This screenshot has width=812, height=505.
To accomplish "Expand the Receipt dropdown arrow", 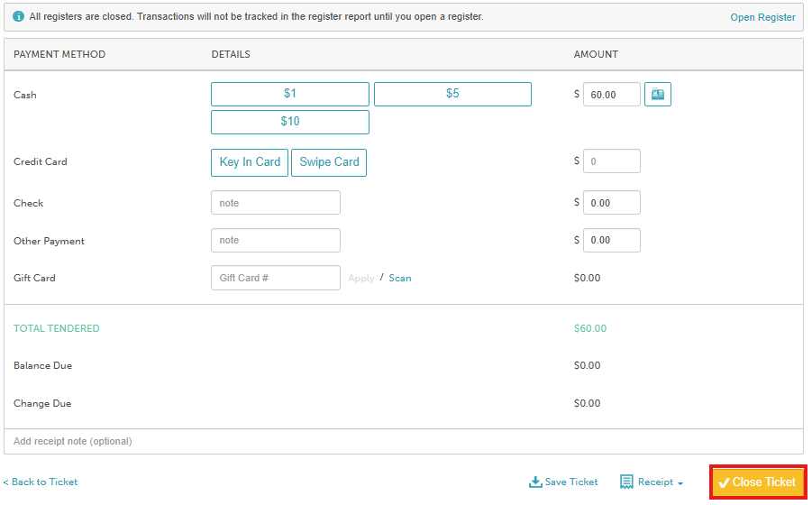I will [x=680, y=483].
